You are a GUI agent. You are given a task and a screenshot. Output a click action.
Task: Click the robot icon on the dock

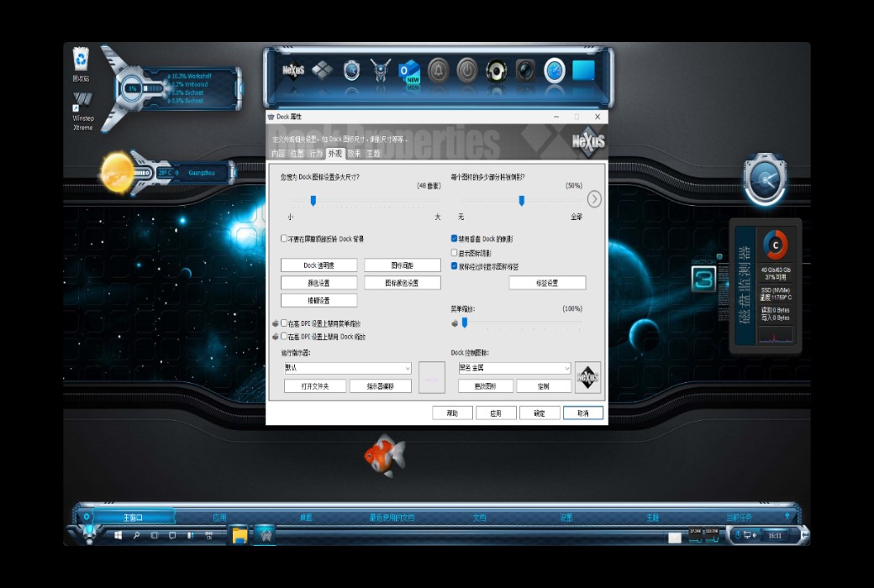pyautogui.click(x=382, y=71)
